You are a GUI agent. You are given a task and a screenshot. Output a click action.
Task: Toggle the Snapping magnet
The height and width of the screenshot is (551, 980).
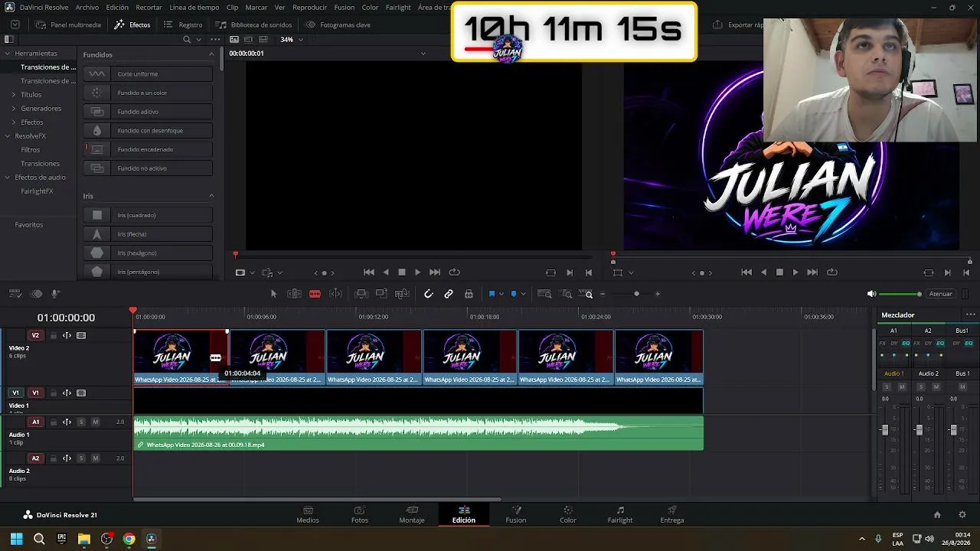tap(429, 294)
